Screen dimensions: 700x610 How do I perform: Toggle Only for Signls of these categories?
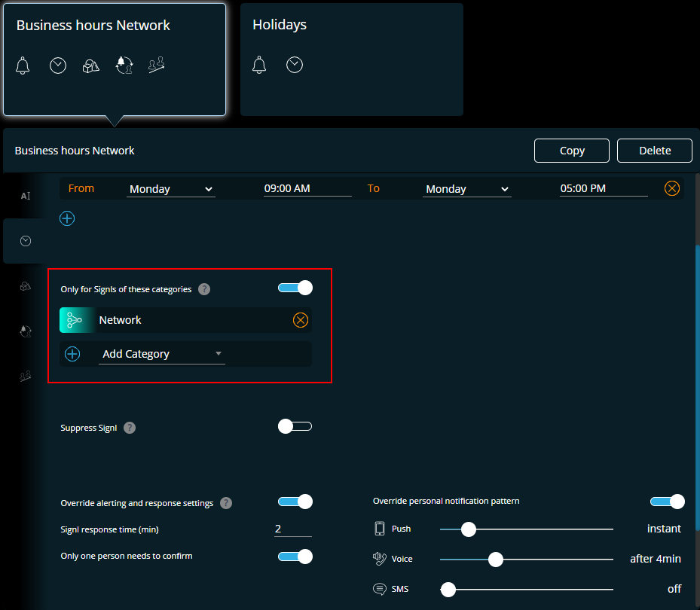pyautogui.click(x=295, y=288)
